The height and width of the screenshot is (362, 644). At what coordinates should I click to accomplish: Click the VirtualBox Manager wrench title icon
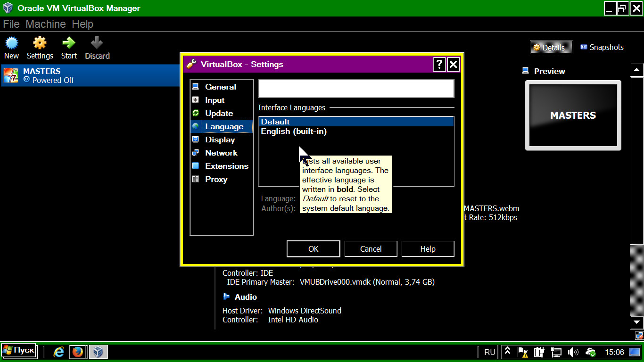[x=192, y=64]
